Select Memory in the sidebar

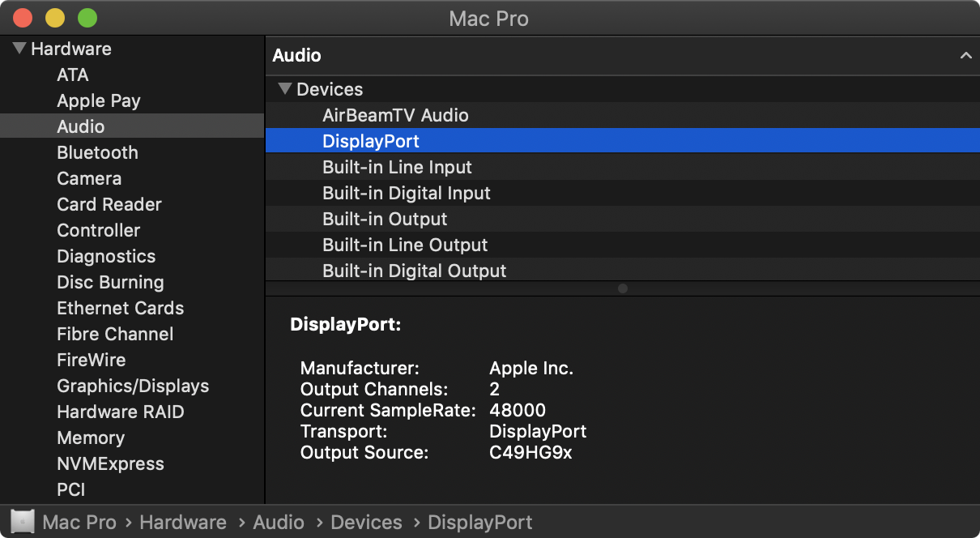click(x=91, y=438)
